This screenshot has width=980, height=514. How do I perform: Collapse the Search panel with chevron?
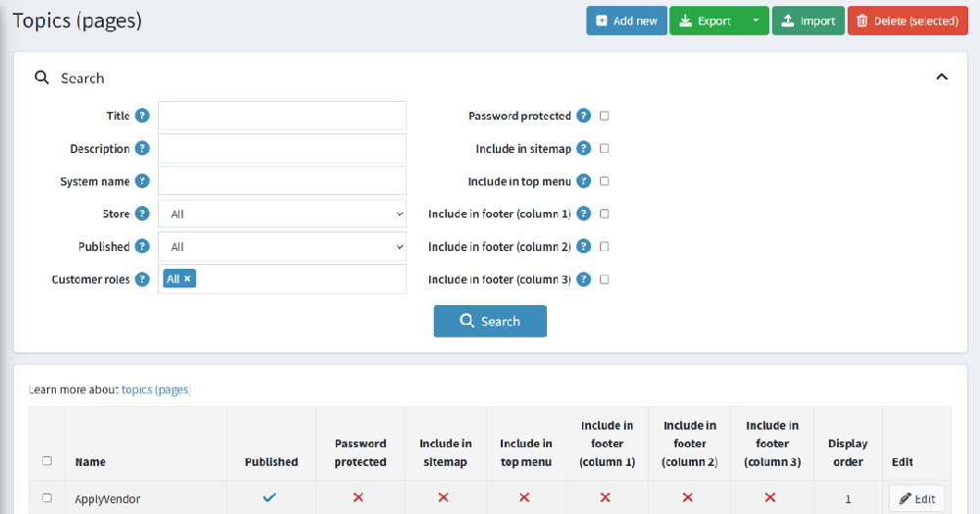942,77
